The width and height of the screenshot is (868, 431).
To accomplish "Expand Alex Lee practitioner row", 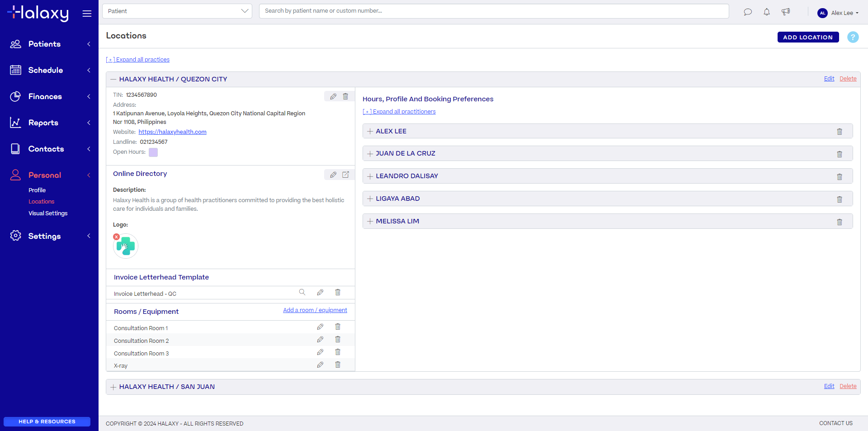I will click(x=370, y=131).
